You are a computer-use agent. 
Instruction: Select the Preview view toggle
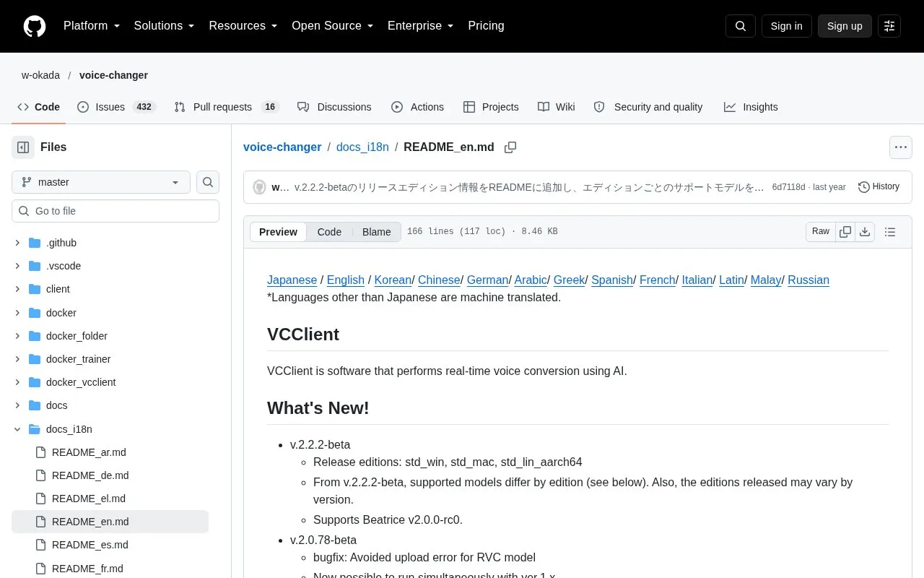pos(278,232)
